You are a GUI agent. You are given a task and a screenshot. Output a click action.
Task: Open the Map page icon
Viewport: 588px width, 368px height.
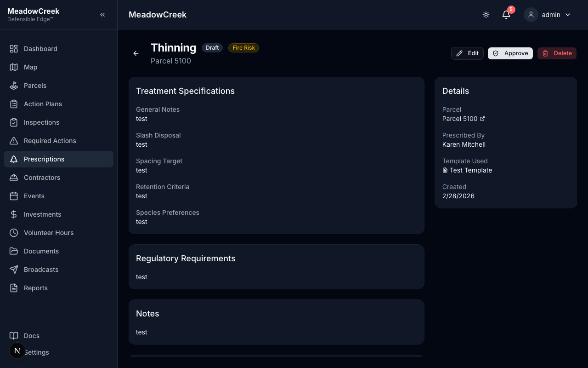point(14,67)
